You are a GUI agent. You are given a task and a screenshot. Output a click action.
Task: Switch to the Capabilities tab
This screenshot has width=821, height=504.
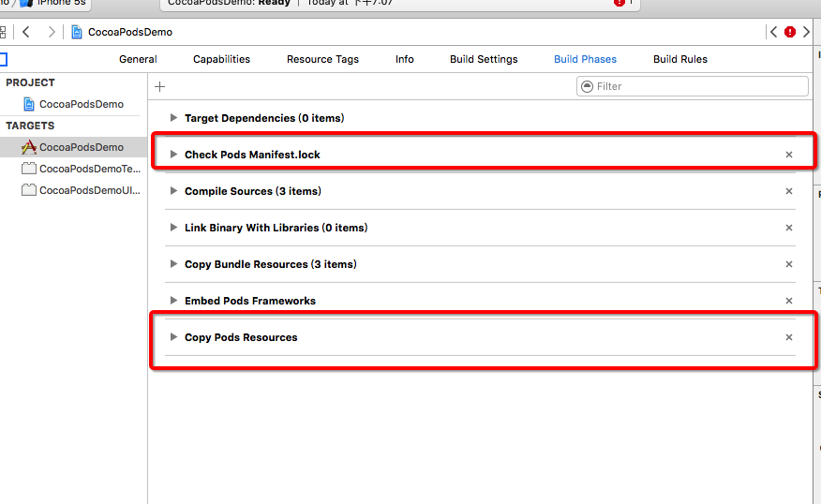pyautogui.click(x=221, y=59)
